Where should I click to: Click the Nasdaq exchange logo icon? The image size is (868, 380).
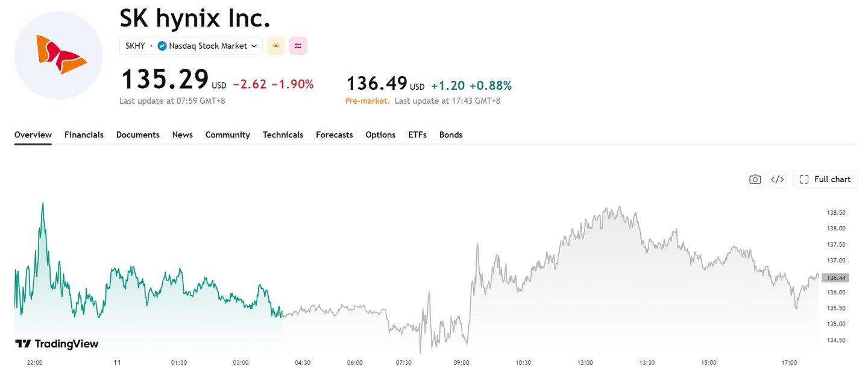[162, 46]
